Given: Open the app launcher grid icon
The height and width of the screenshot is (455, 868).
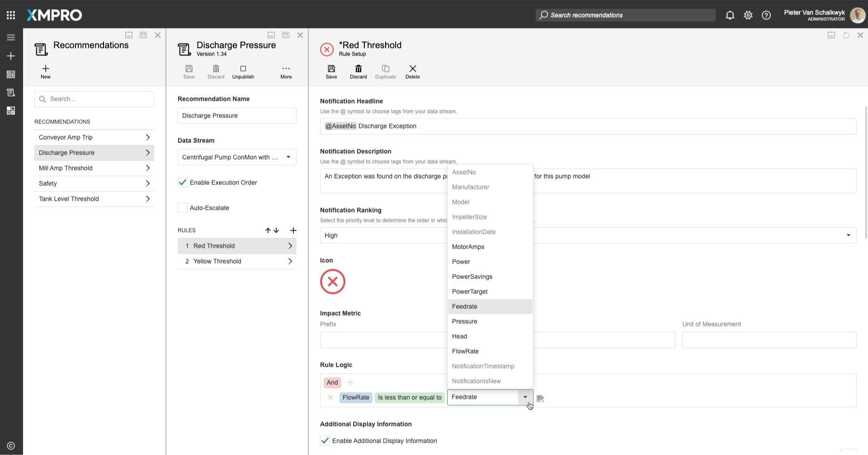Looking at the screenshot, I should pos(11,15).
